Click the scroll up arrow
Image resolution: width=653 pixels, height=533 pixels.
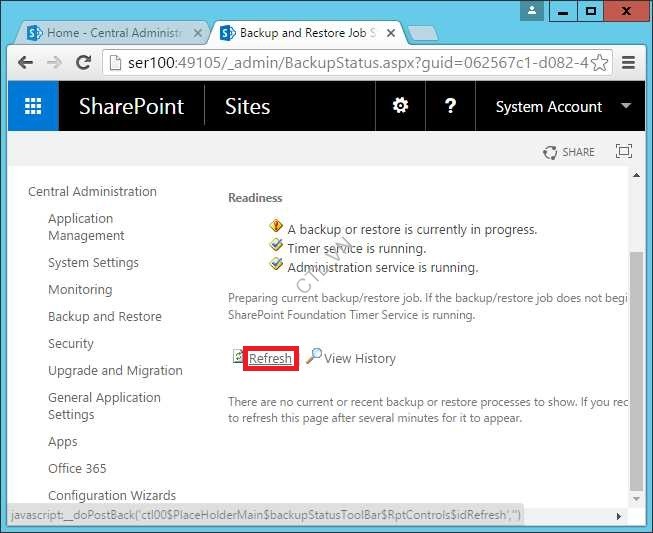click(x=636, y=175)
